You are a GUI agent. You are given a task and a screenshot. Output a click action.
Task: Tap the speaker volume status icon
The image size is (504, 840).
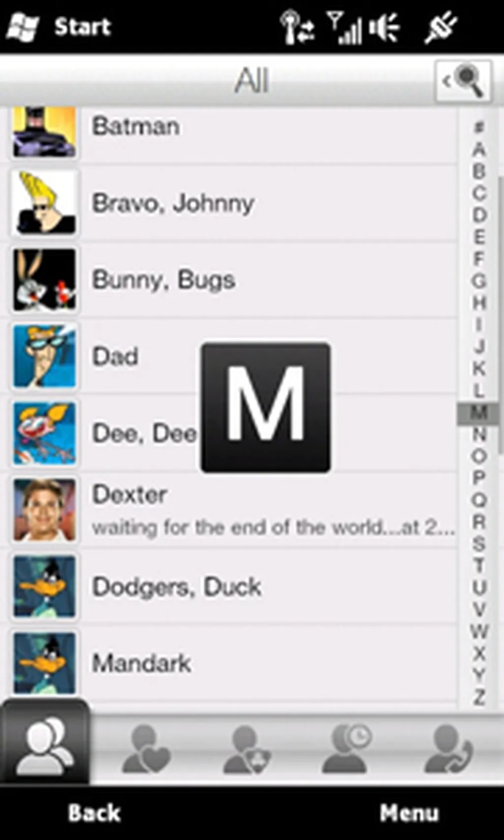pyautogui.click(x=384, y=28)
